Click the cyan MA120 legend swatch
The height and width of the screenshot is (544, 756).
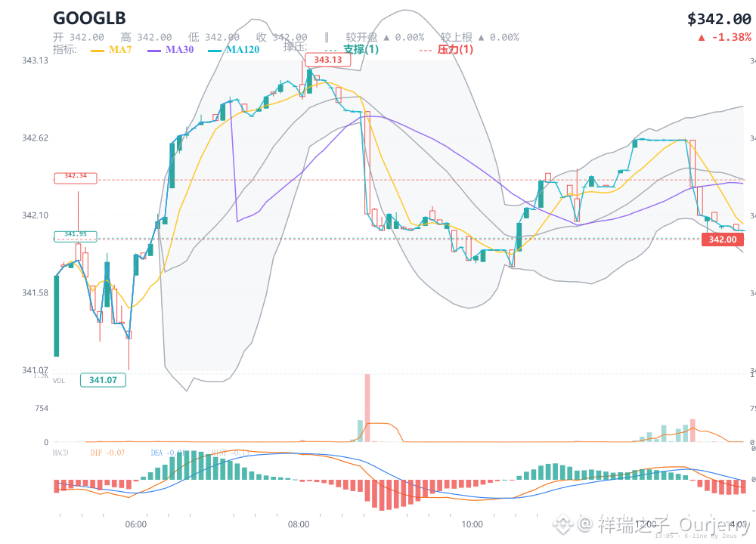215,51
